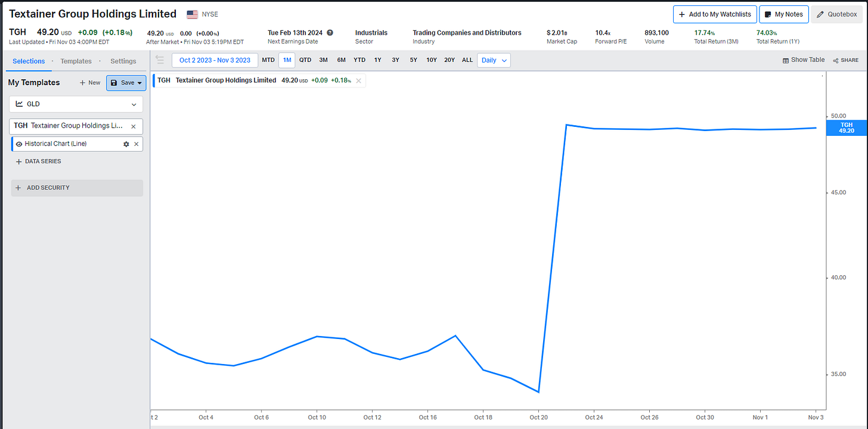Screen dimensions: 868x429
Task: Select the 10Y time range
Action: (x=432, y=60)
